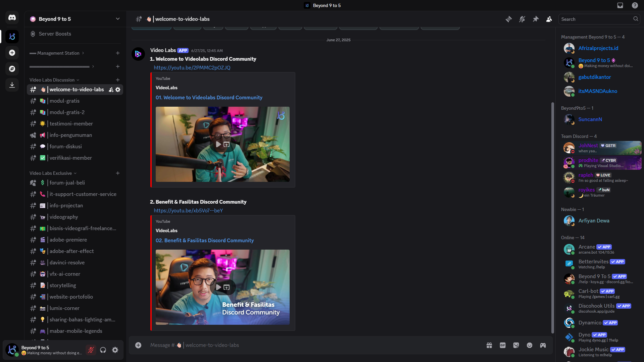
Task: Click the Video Labs author name
Action: click(163, 50)
